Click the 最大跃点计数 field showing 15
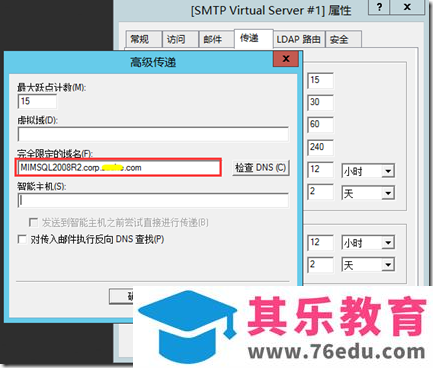The image size is (433, 368). click(37, 101)
